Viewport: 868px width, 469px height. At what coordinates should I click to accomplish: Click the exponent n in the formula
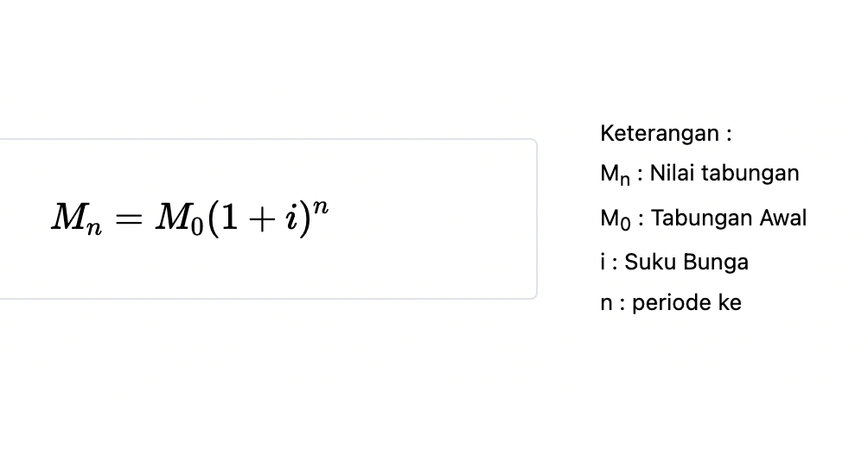(x=321, y=208)
